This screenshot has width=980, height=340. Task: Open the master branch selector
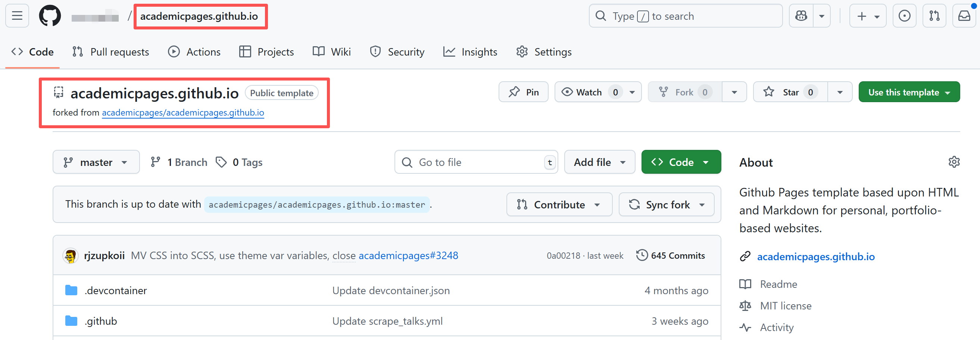pos(96,162)
